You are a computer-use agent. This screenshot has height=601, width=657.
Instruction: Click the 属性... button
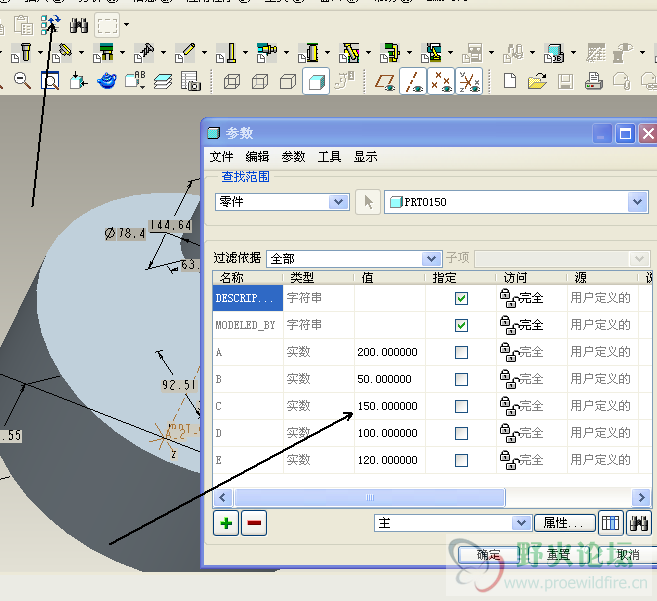564,523
